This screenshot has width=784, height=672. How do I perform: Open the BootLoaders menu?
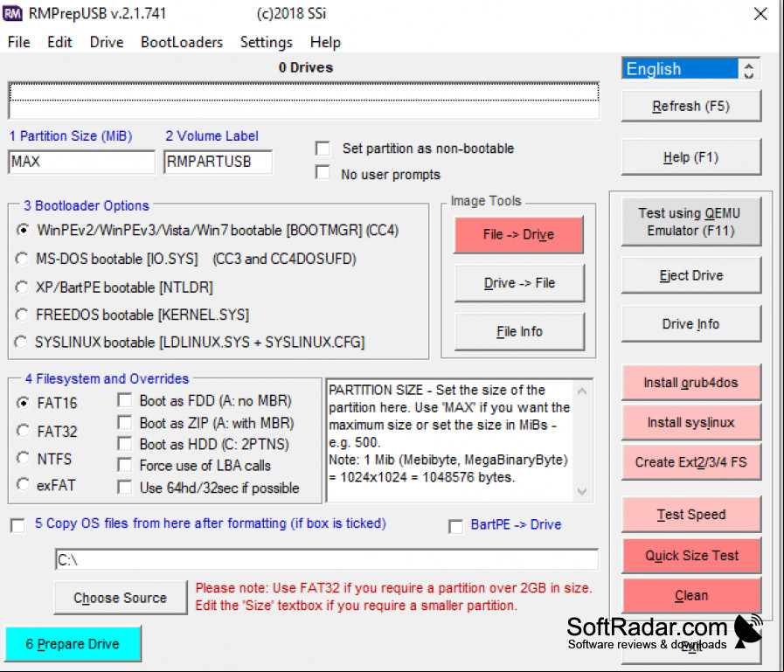point(182,43)
